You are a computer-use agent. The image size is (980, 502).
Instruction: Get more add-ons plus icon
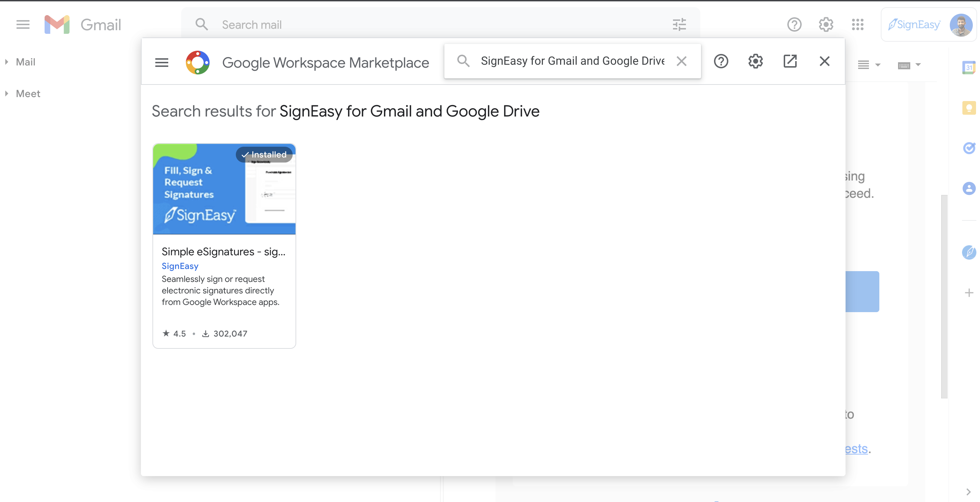(x=968, y=293)
